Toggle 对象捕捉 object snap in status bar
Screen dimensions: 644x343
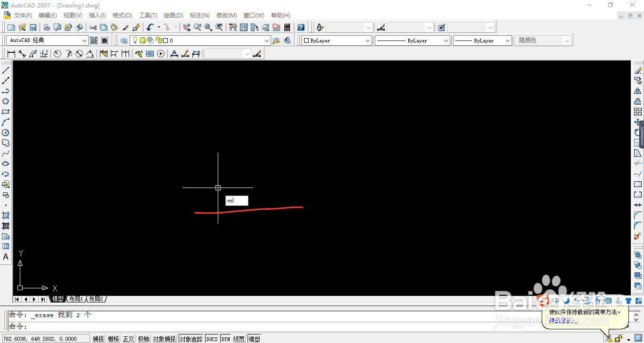pos(164,339)
